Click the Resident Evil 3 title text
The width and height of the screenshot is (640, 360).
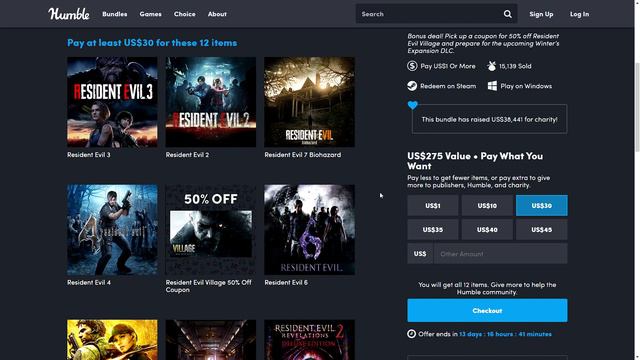click(89, 155)
